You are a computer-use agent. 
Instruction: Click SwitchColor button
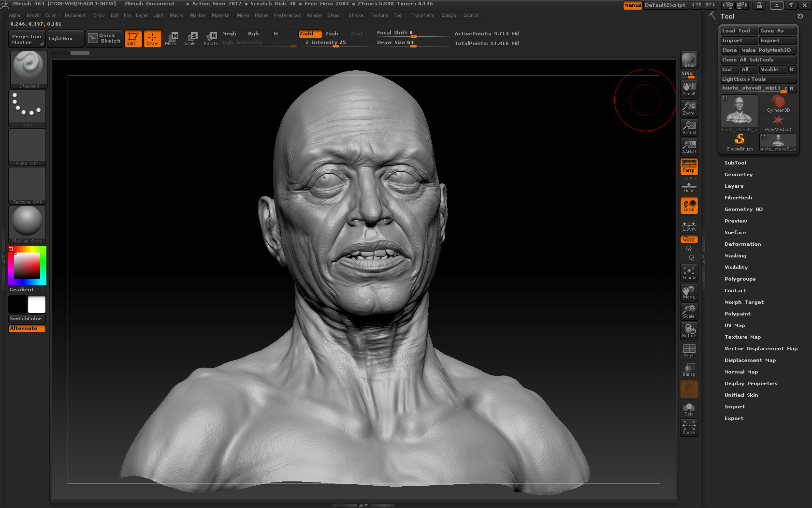click(27, 319)
